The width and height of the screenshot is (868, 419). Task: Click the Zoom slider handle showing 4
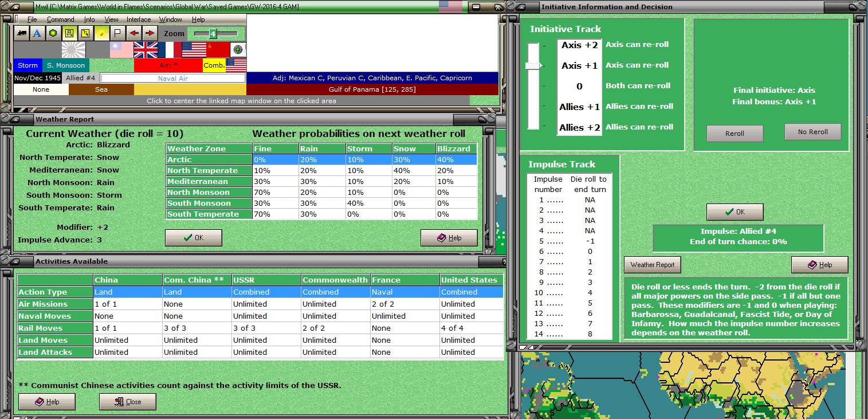[213, 34]
